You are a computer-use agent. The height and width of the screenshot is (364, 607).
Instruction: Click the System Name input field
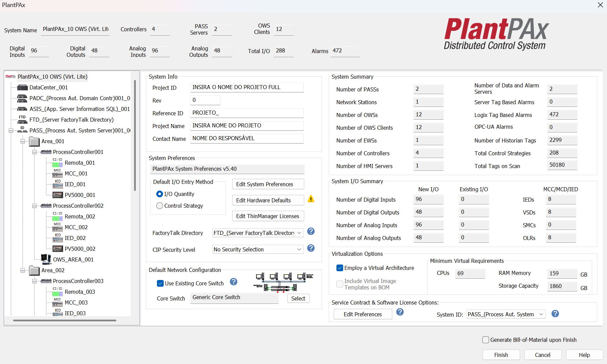point(76,30)
